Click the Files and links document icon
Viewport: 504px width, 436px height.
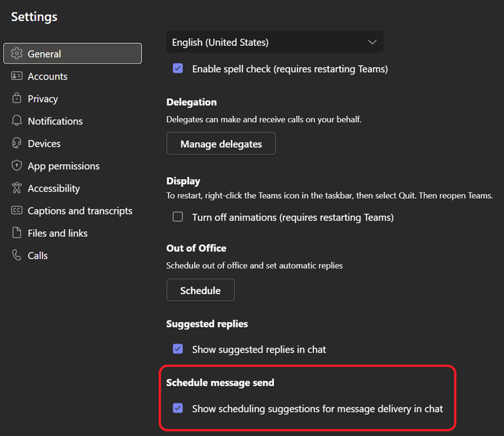[17, 233]
